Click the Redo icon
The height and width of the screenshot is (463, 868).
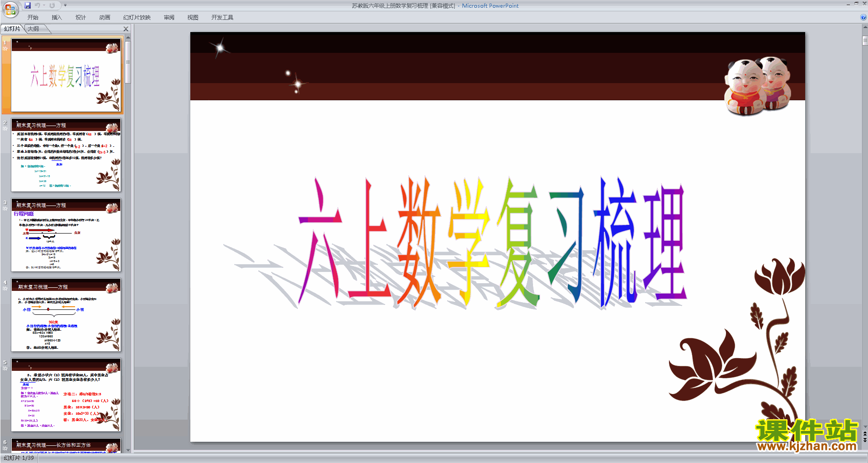pyautogui.click(x=52, y=5)
